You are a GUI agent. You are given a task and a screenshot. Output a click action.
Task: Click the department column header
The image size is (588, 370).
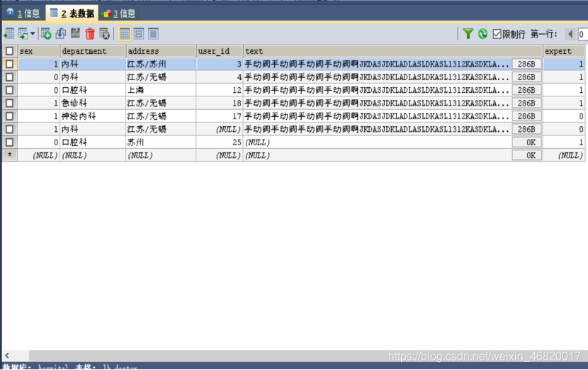click(93, 51)
